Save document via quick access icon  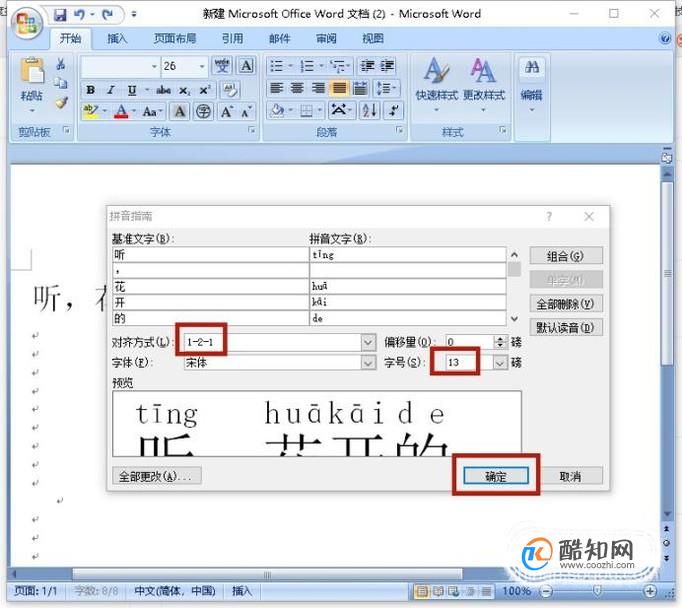pyautogui.click(x=60, y=15)
